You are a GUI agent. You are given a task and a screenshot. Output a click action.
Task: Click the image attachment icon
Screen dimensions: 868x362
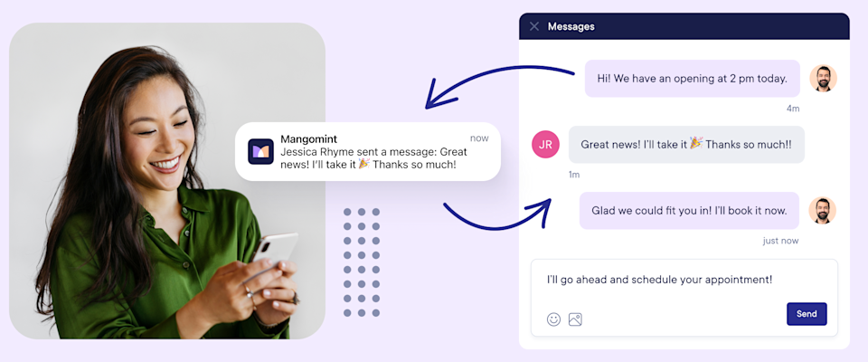pyautogui.click(x=575, y=319)
